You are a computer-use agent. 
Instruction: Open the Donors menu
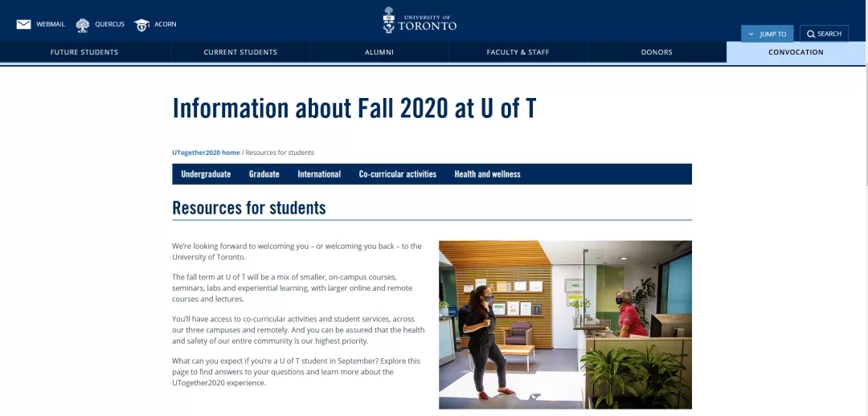(657, 52)
